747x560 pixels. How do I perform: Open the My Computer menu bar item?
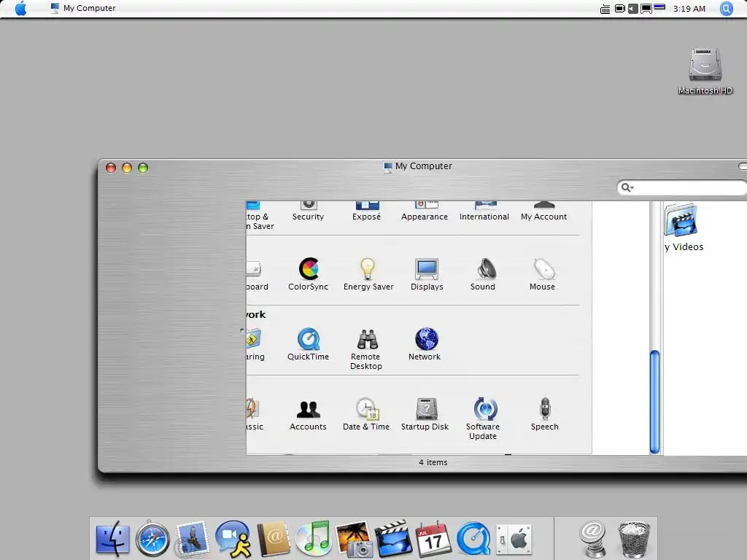pos(83,8)
